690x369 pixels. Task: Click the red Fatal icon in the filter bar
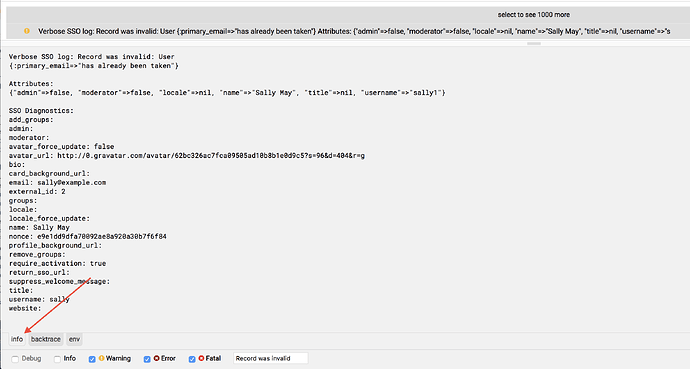(201, 358)
